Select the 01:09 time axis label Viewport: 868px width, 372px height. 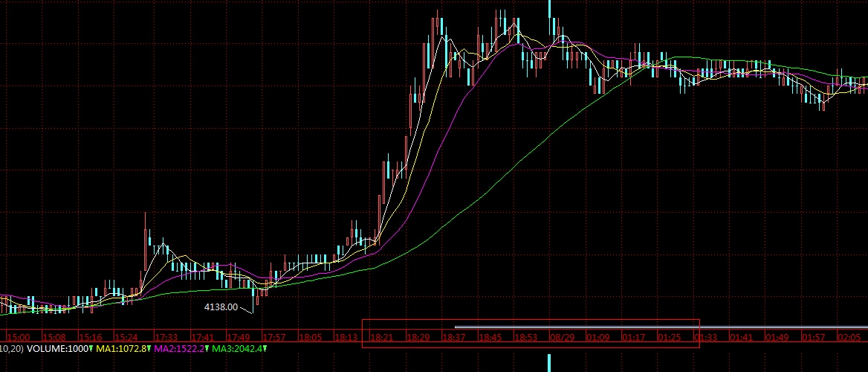click(597, 338)
